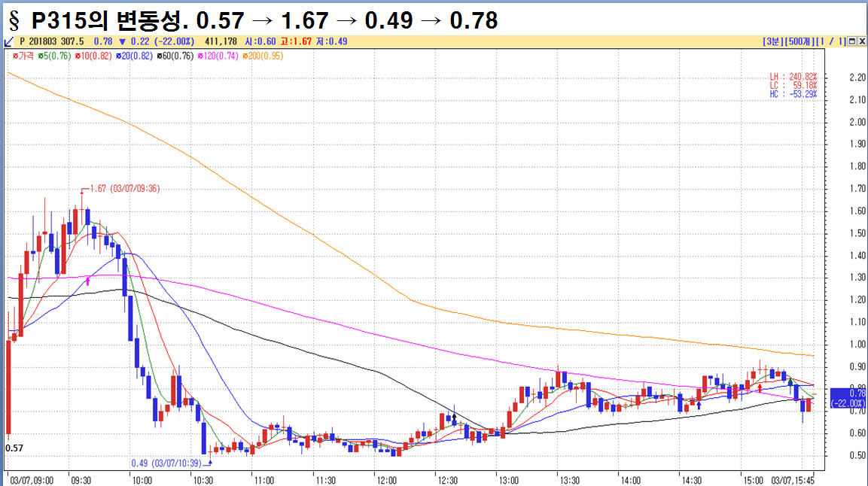Open the [3분] interval selector

point(773,41)
